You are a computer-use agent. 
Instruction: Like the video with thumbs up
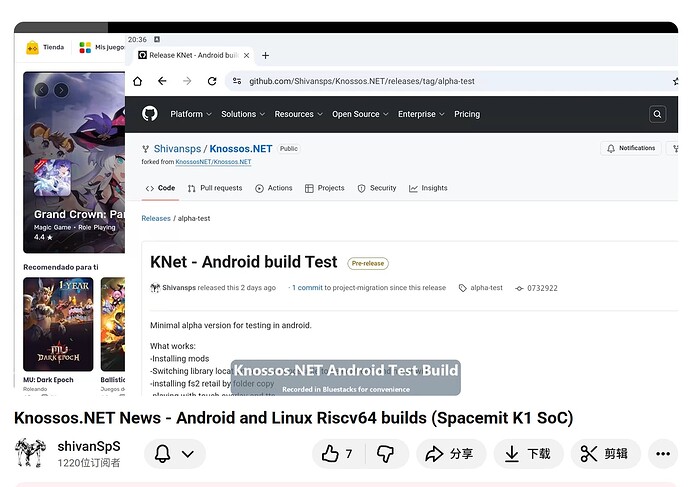(x=338, y=454)
